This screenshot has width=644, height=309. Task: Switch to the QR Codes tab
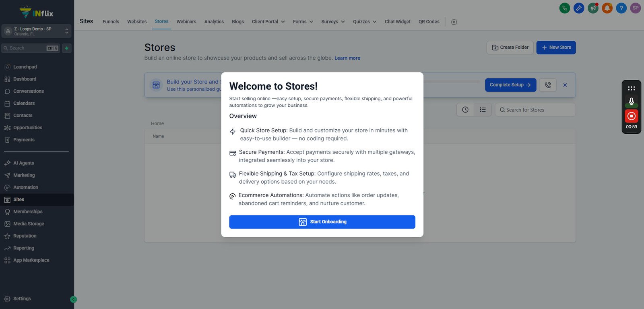(429, 22)
